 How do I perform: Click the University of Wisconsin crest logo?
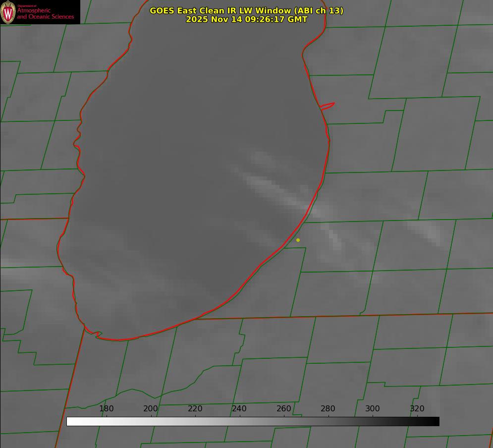point(8,12)
